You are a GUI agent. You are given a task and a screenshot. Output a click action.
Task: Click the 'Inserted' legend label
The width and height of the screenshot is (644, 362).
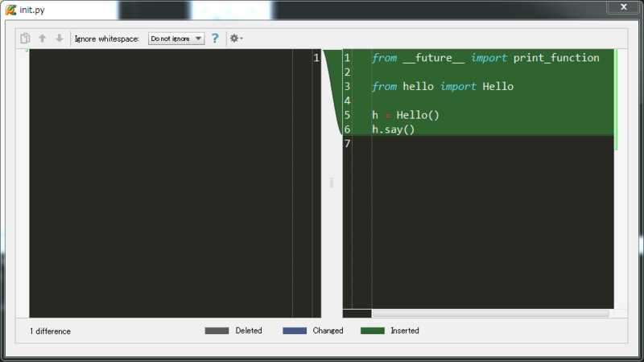click(x=405, y=331)
